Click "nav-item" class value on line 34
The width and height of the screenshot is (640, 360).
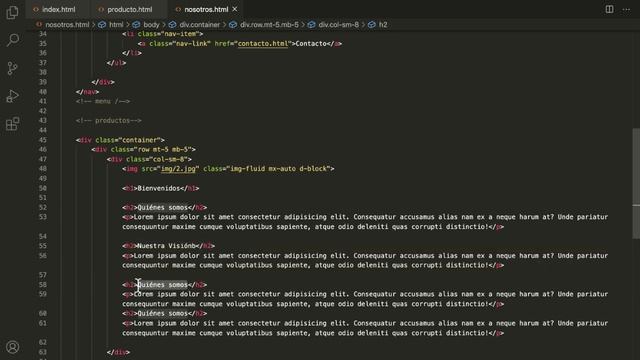click(x=180, y=34)
